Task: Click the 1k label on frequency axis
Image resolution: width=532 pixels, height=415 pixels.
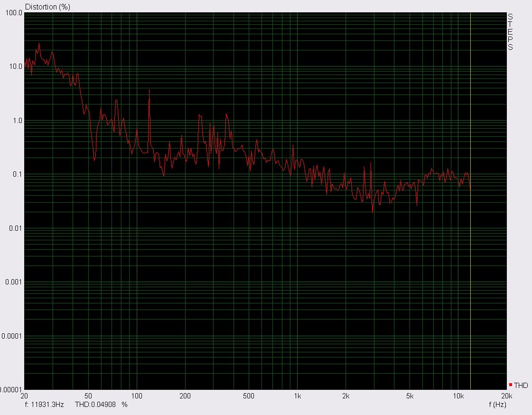Action: (x=298, y=396)
